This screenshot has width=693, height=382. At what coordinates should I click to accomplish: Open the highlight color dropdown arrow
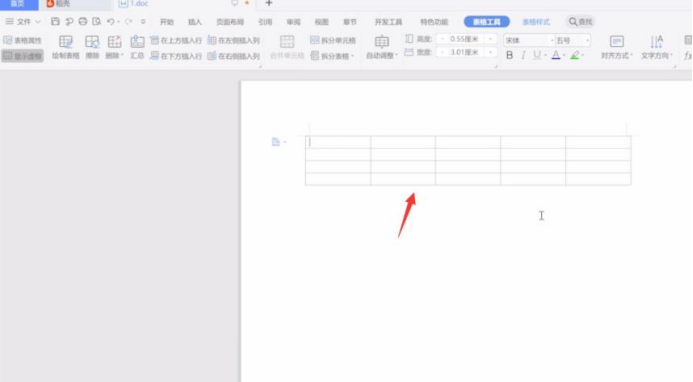(x=583, y=56)
